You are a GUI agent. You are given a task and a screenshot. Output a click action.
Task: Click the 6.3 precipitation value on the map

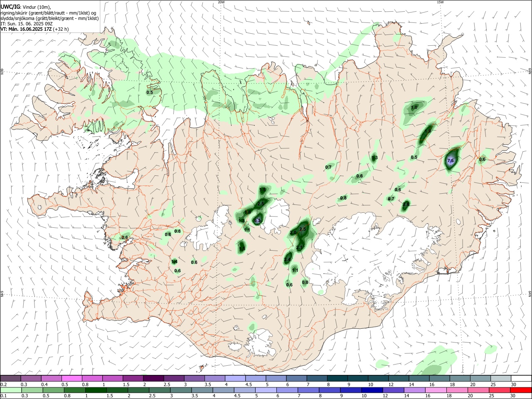[x=257, y=220]
